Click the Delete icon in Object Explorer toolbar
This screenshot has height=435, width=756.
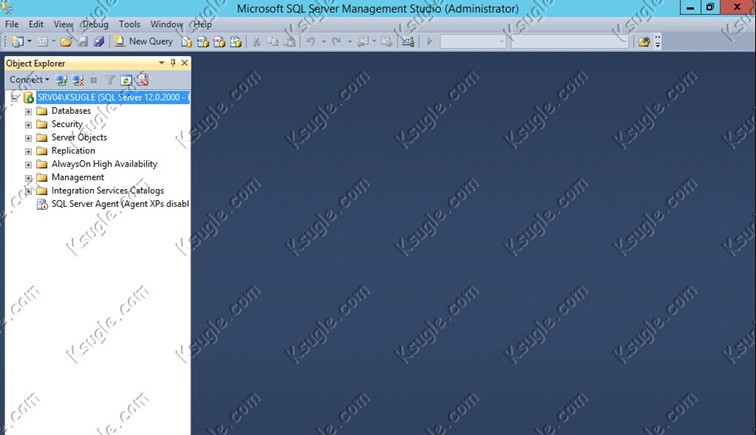tap(142, 80)
